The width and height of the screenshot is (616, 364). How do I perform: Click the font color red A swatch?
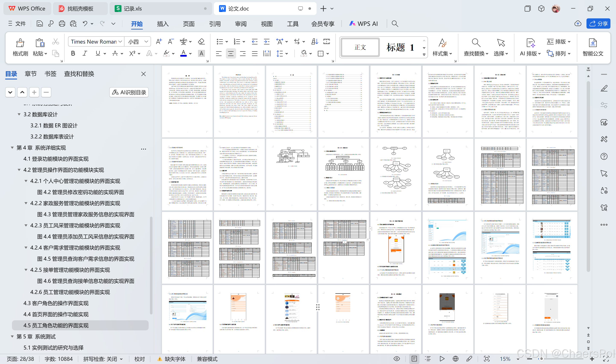[x=183, y=53]
